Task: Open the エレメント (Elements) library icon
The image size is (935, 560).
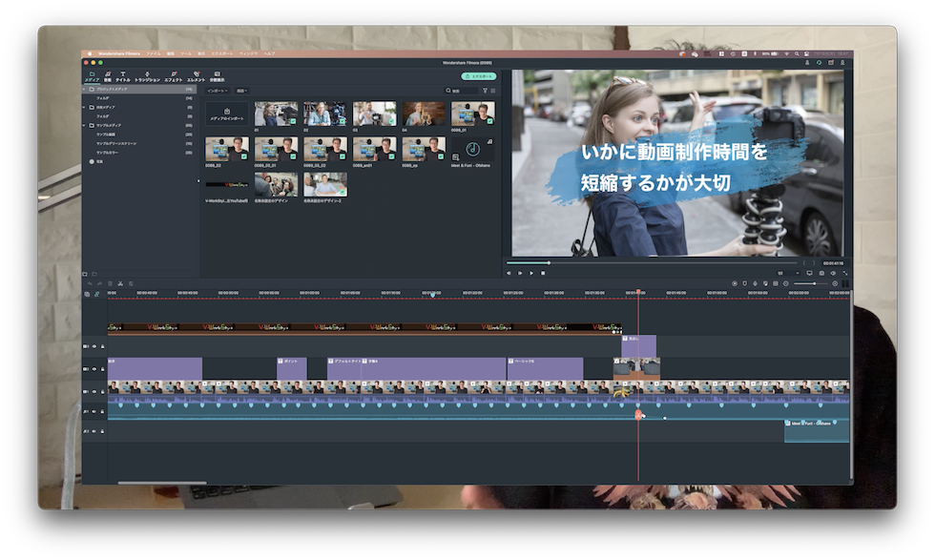Action: coord(196,76)
